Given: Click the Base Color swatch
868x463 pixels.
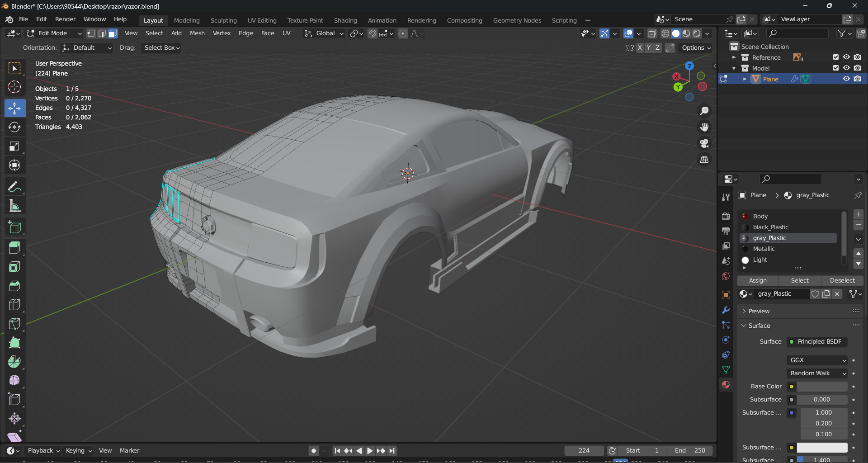Looking at the screenshot, I should tap(822, 387).
